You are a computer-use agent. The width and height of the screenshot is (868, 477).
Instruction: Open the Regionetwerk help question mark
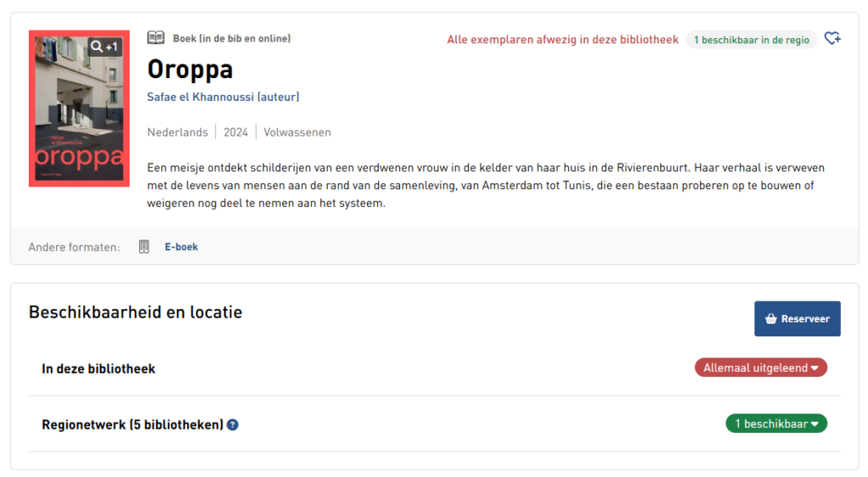coord(233,424)
